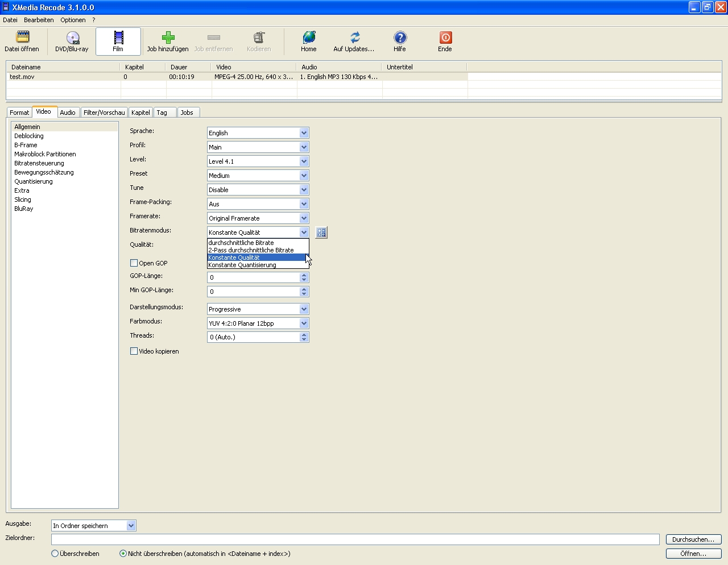Switch to the Audio tab
This screenshot has height=565, width=728.
click(x=68, y=113)
